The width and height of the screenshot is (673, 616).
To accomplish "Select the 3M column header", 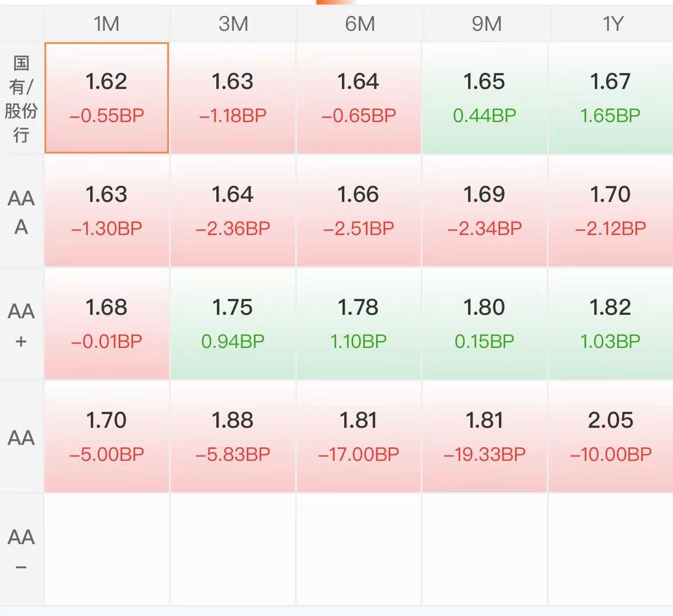I will click(233, 23).
